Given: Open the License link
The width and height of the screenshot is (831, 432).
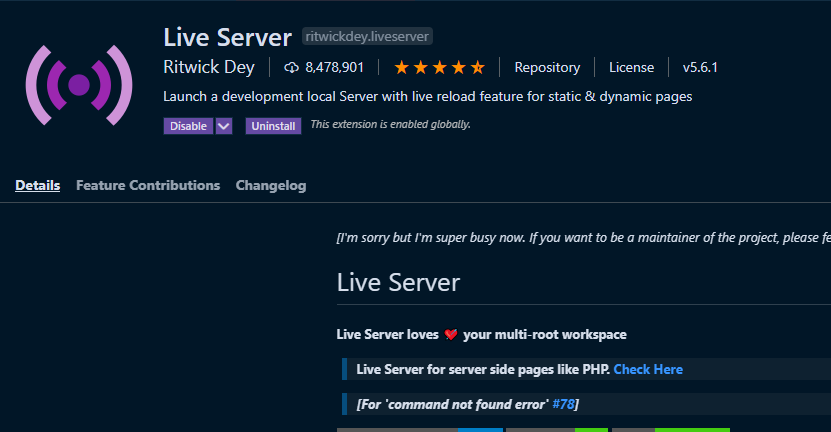Looking at the screenshot, I should coord(631,67).
